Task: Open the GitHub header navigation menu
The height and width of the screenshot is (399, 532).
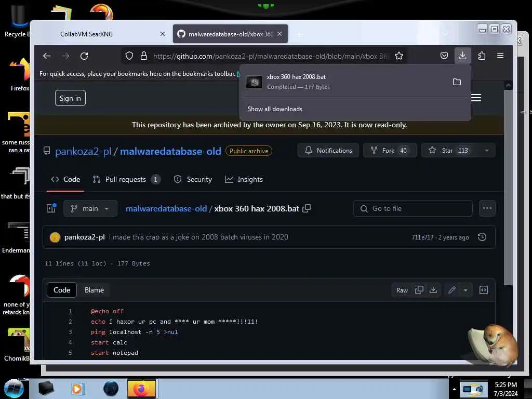Action: point(476,98)
